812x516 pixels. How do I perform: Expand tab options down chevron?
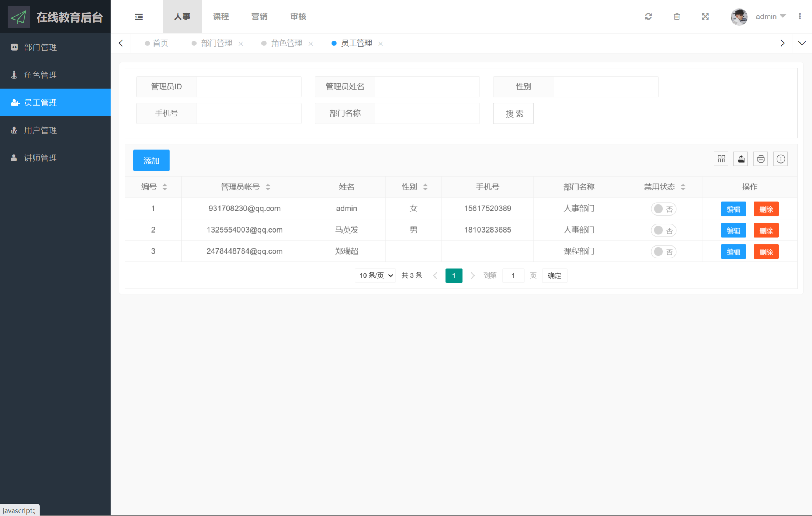tap(802, 43)
